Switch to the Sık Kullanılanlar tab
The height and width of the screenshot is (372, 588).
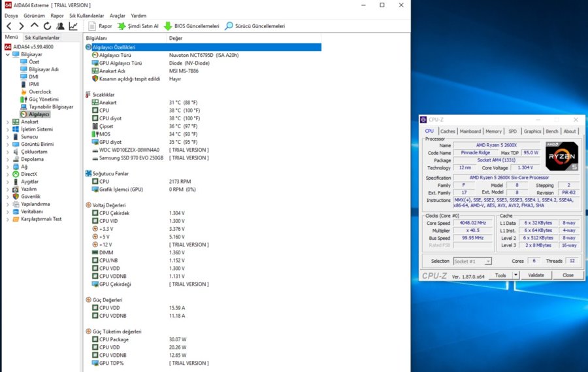(42, 38)
